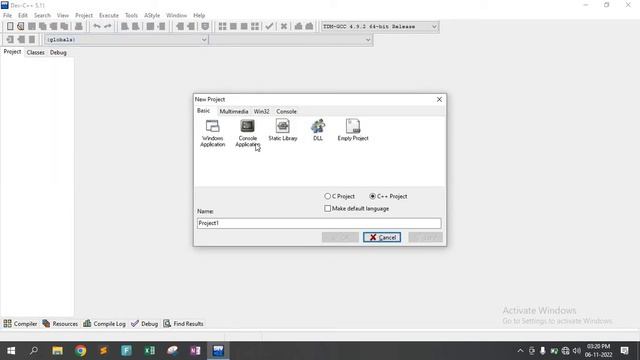640x360 pixels.
Task: Click the X Stop Execution toolbar icon
Action: [x=284, y=26]
